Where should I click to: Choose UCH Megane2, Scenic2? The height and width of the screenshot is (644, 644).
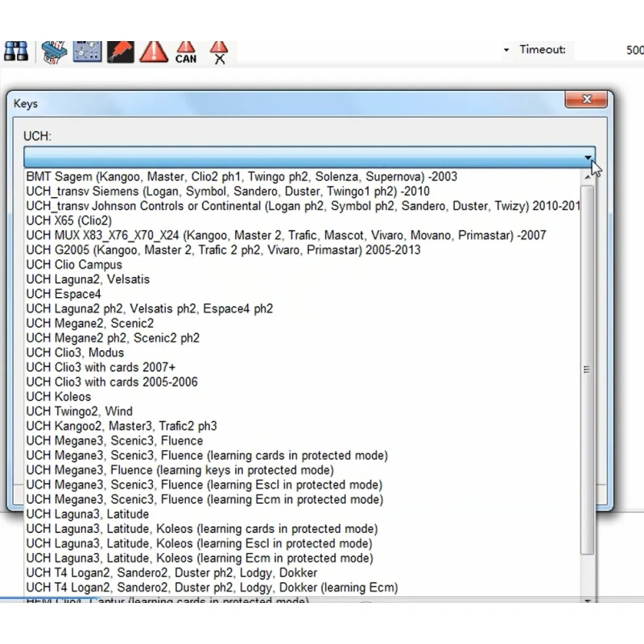click(x=303, y=324)
